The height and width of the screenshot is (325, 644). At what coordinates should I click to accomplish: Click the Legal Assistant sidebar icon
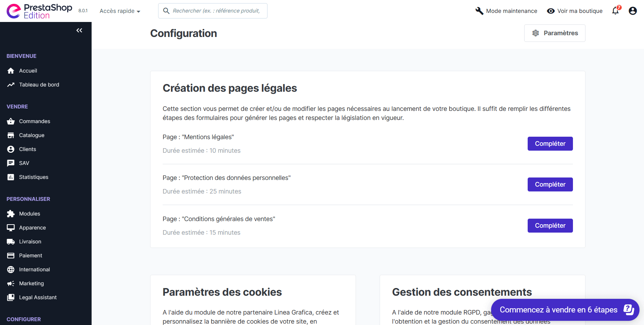(11, 297)
